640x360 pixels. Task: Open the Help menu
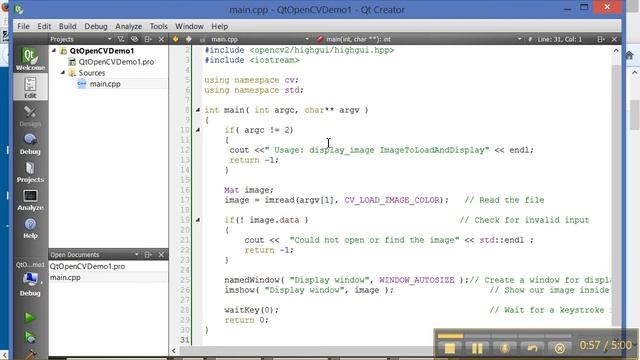pyautogui.click(x=220, y=26)
